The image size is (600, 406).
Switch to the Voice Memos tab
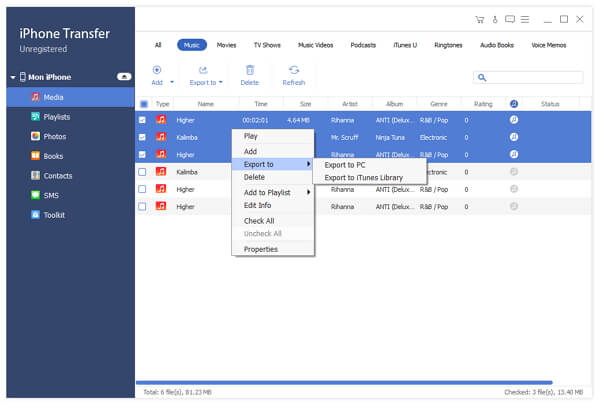548,45
